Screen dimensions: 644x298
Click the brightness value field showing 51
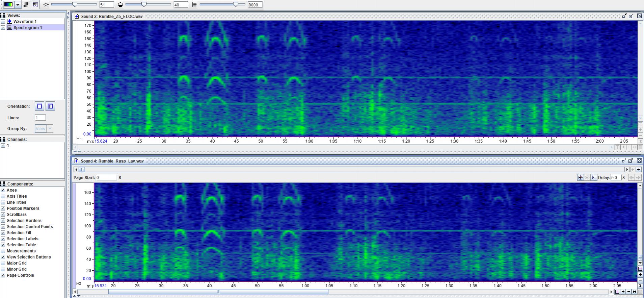pyautogui.click(x=107, y=5)
